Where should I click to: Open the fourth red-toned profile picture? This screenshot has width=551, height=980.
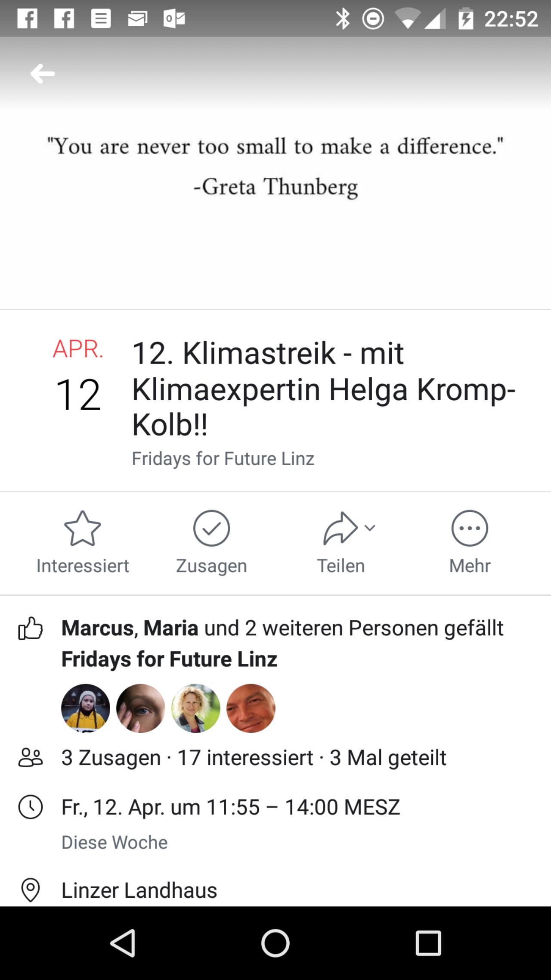click(251, 708)
